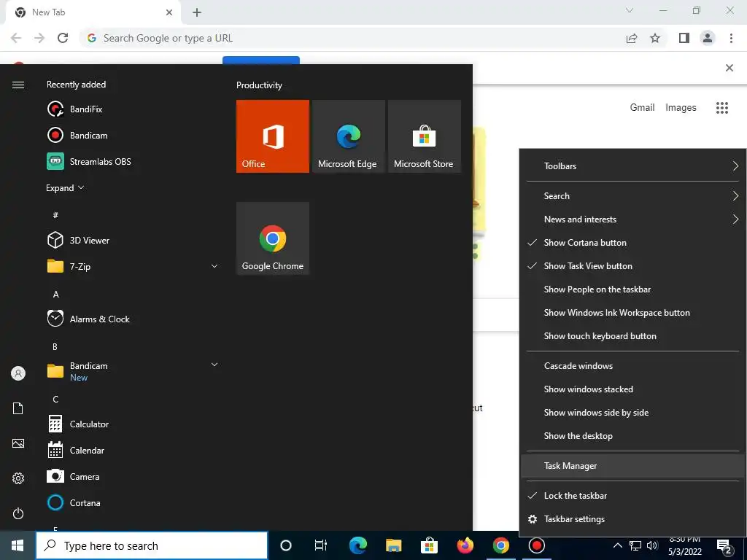Open the Google Chrome tile
Image resolution: width=747 pixels, height=560 pixels.
pyautogui.click(x=273, y=238)
